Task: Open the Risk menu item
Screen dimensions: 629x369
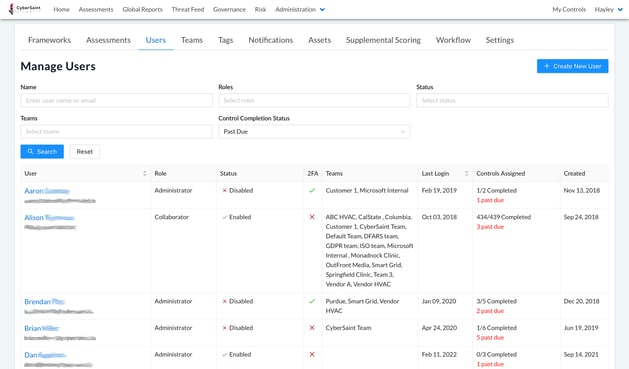Action: [260, 9]
